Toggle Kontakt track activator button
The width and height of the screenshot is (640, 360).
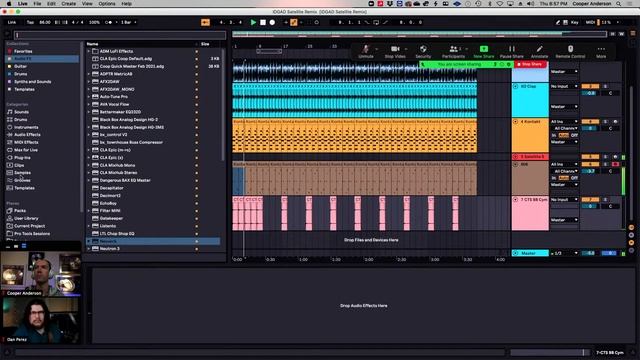pos(590,122)
